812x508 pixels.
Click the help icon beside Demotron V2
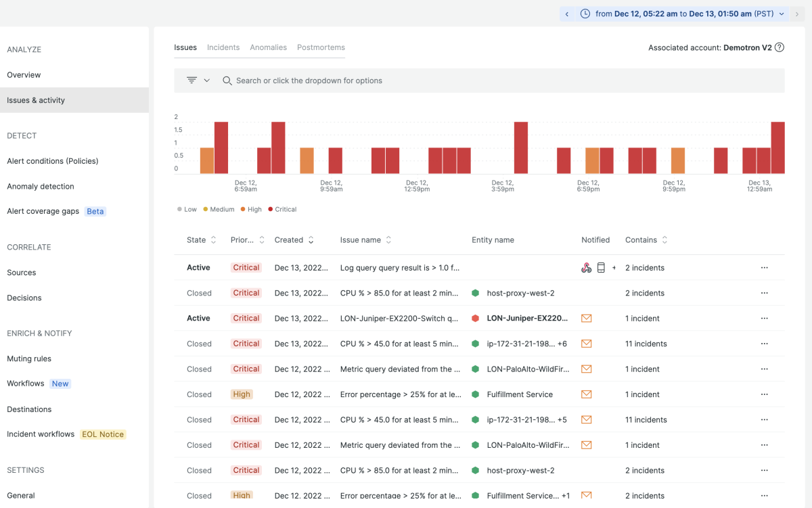coord(780,47)
